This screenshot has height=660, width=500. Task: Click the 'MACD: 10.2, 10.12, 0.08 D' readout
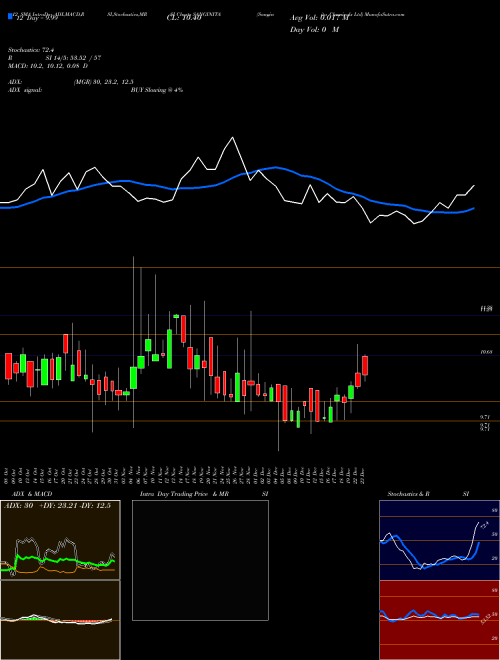(48, 66)
